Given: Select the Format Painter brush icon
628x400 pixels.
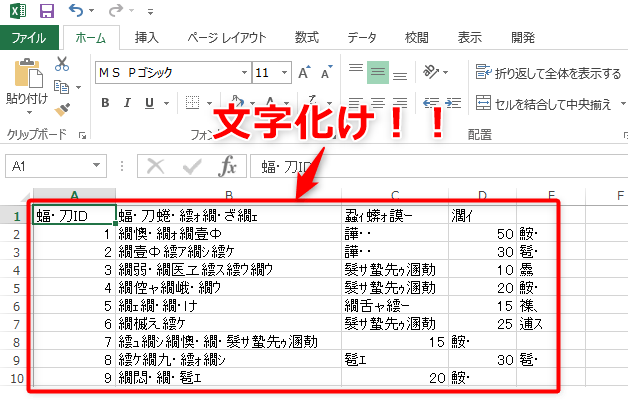Looking at the screenshot, I should point(62,108).
